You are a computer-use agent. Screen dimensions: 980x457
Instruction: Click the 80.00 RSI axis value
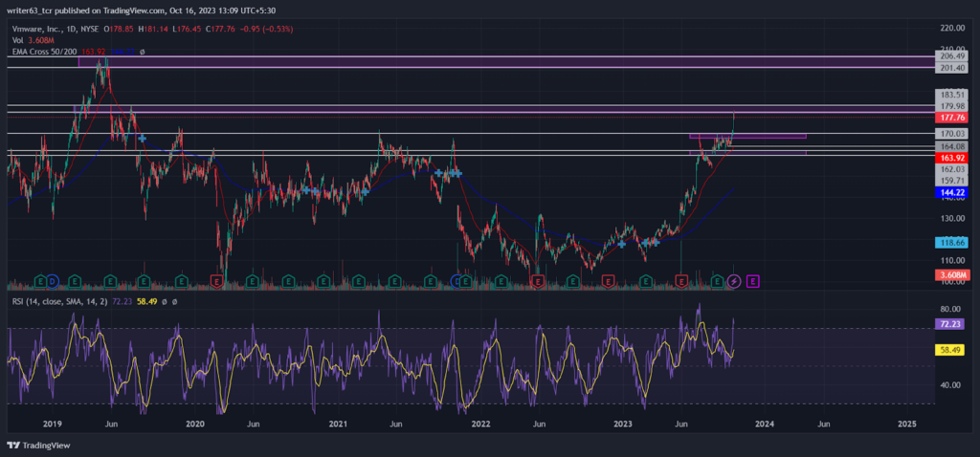(951, 310)
